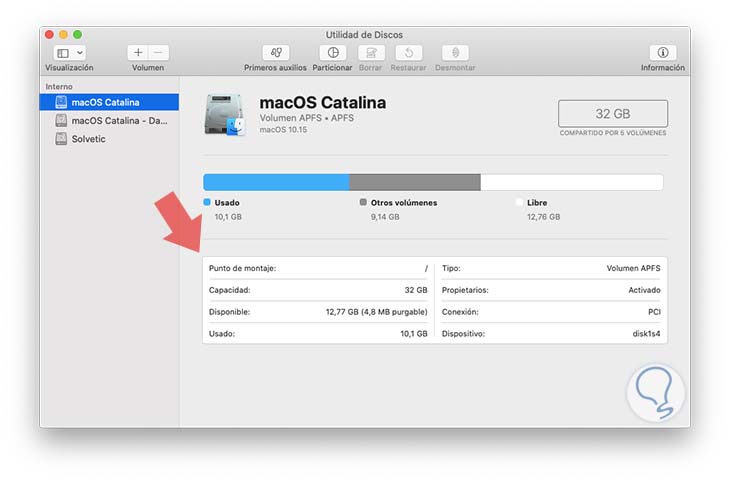The width and height of the screenshot is (730, 480).
Task: Click the Información toolbar label
Action: pos(662,68)
